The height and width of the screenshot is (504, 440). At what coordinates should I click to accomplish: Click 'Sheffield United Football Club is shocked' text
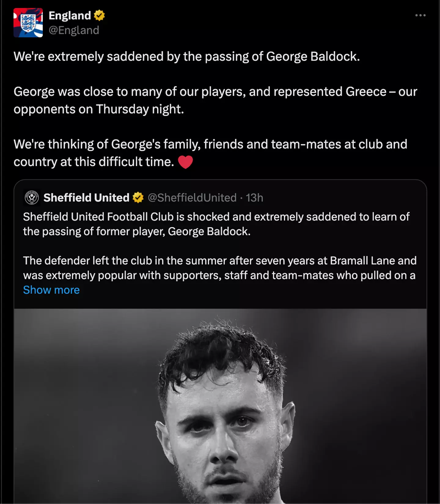[x=216, y=217]
